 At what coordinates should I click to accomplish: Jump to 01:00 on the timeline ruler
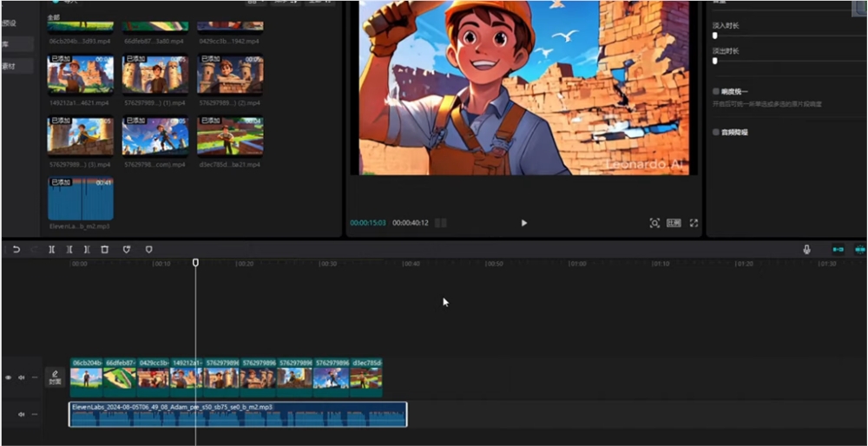[578, 264]
